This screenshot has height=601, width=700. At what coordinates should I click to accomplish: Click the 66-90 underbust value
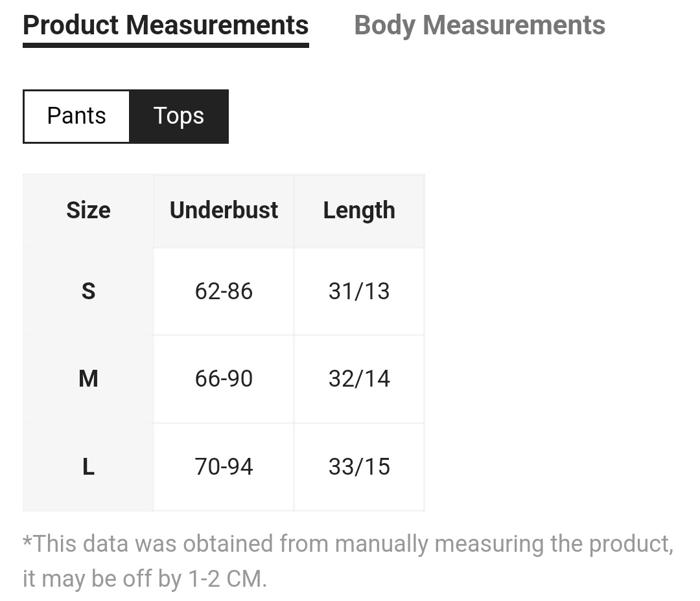pos(224,379)
